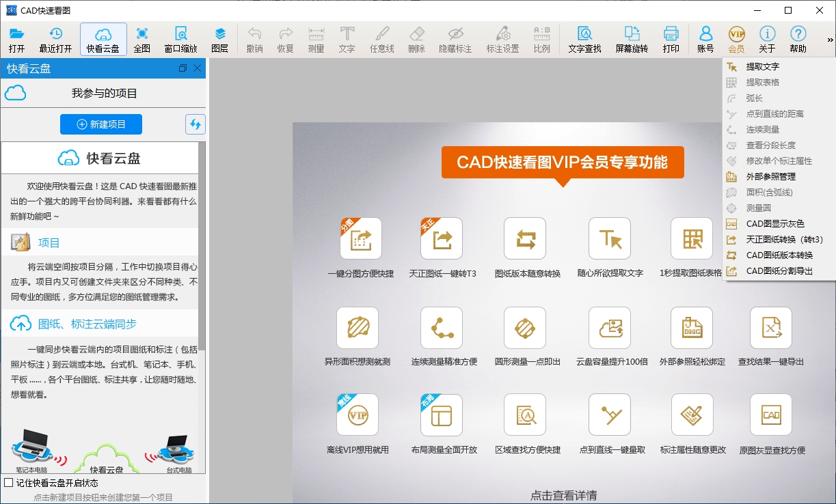Open 标注设置 annotation settings

tap(502, 40)
